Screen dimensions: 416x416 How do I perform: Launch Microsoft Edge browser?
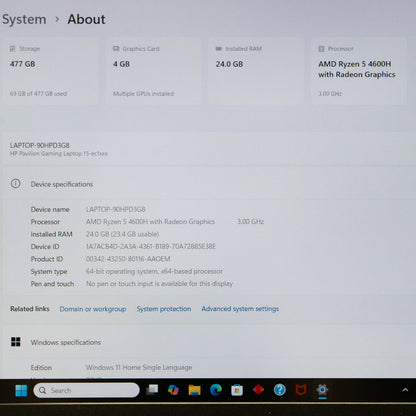[x=216, y=390]
